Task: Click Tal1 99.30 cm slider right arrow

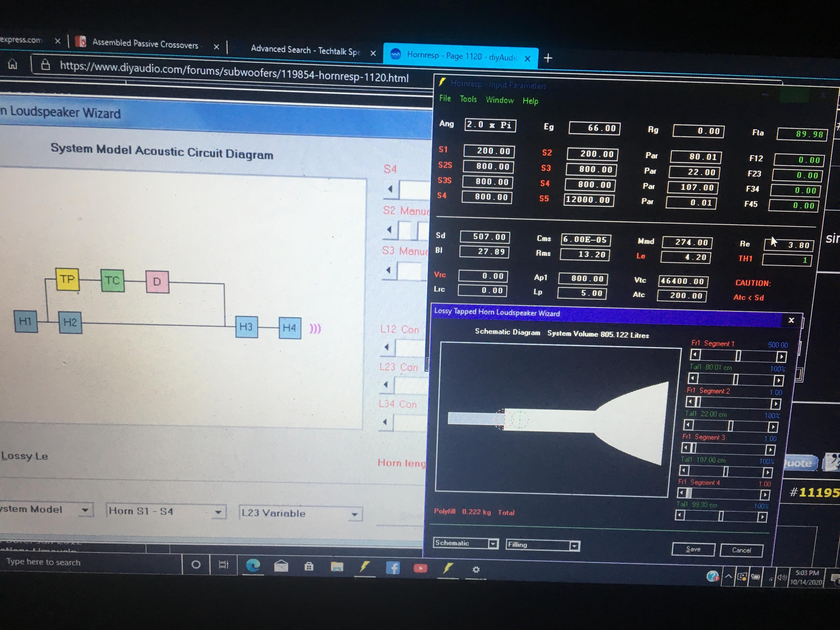Action: tap(762, 517)
